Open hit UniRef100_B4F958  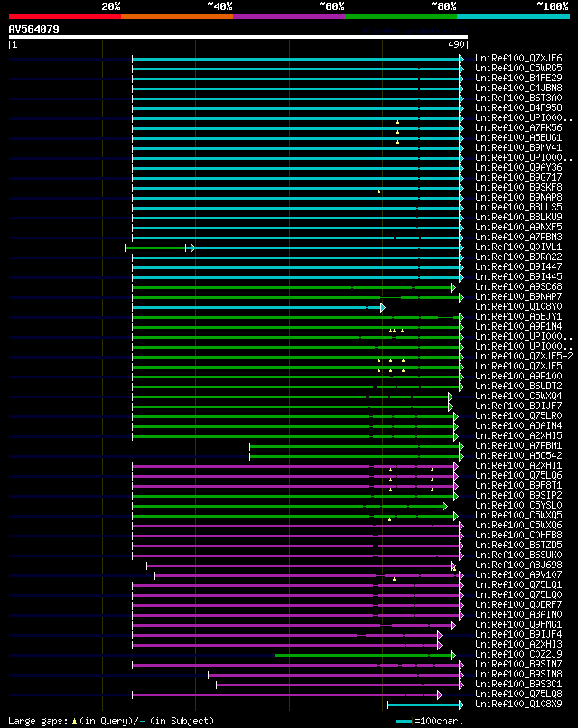(x=518, y=107)
